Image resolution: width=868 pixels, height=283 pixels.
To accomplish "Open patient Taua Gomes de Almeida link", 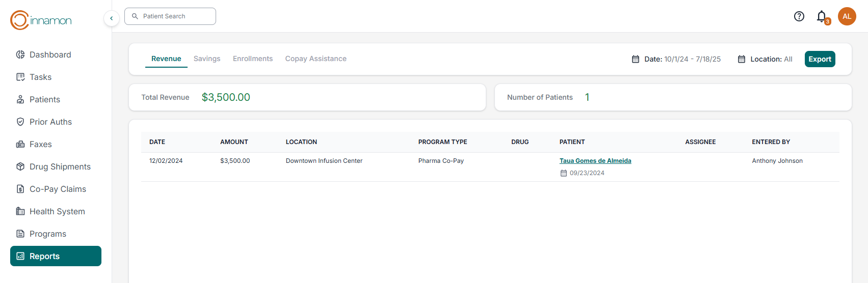I will point(595,161).
